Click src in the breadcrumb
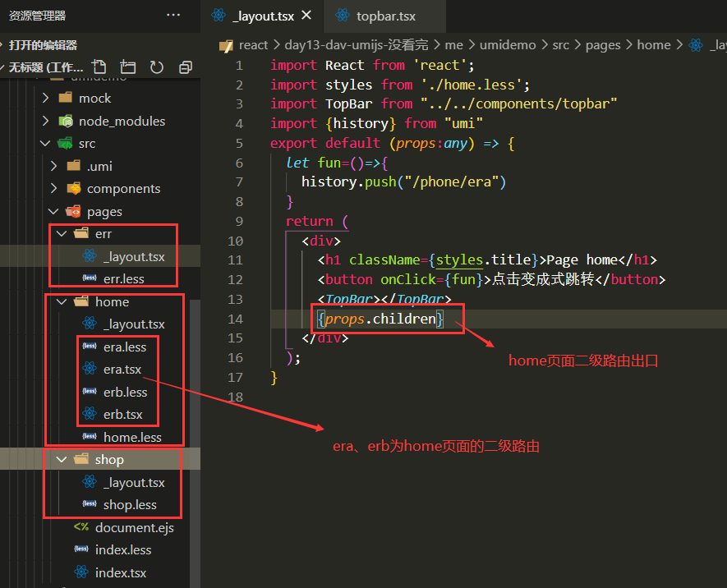Screen dimensions: 727x588 560,45
